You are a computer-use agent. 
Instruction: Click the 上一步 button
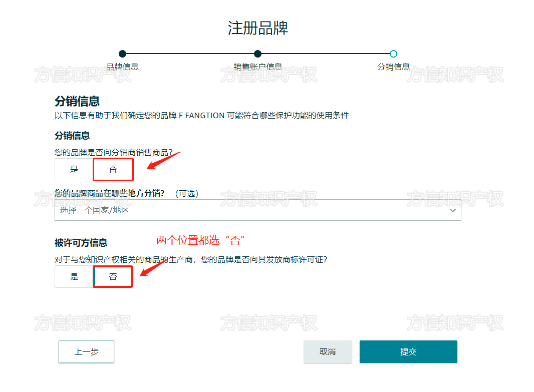[86, 351]
